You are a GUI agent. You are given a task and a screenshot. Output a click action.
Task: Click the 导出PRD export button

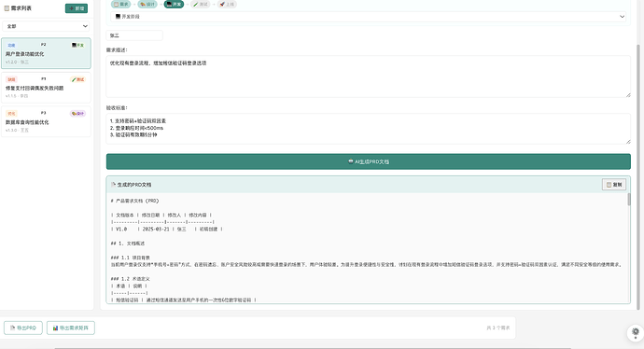pyautogui.click(x=23, y=328)
